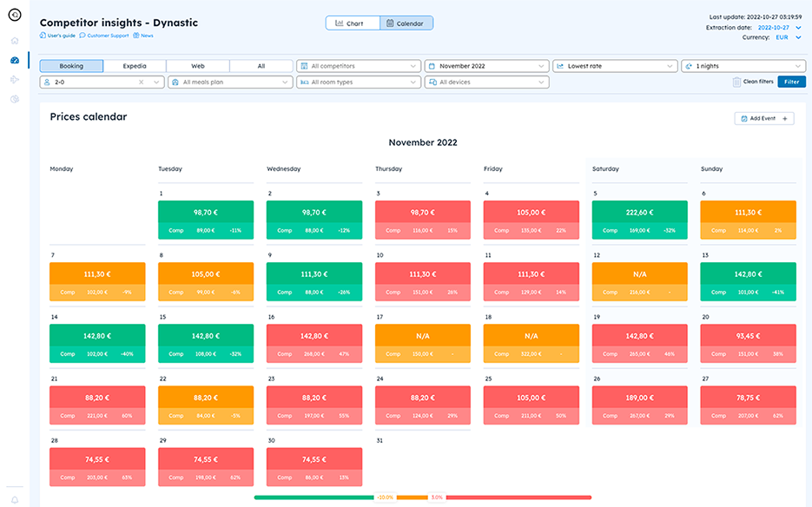Viewport: 812px width, 507px height.
Task: Select the Expedia source option
Action: tap(134, 66)
